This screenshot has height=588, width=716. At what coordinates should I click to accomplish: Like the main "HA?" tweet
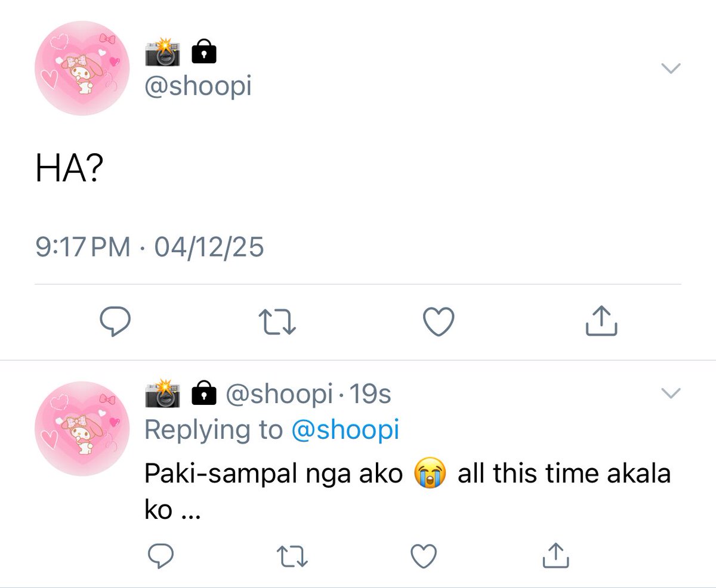pos(439,322)
